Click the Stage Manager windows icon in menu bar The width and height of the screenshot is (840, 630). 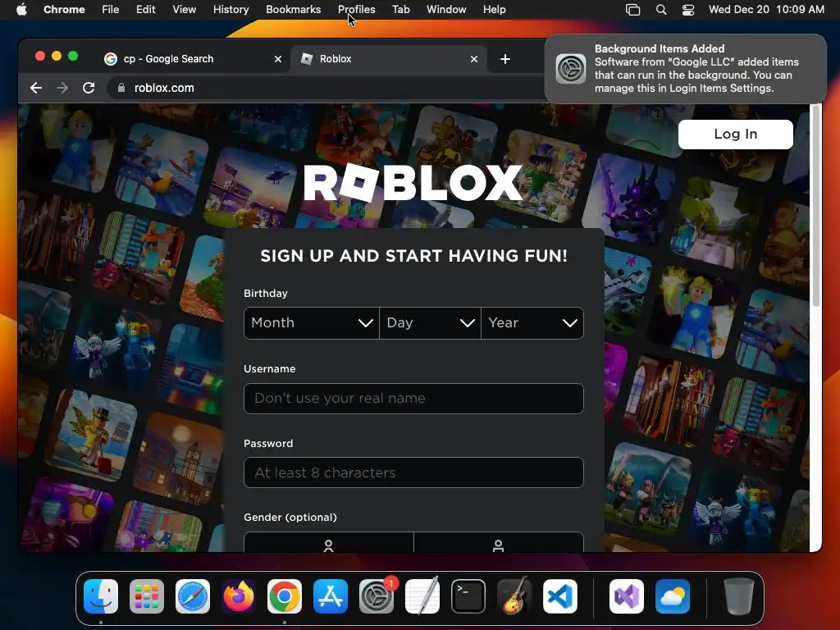click(x=632, y=10)
